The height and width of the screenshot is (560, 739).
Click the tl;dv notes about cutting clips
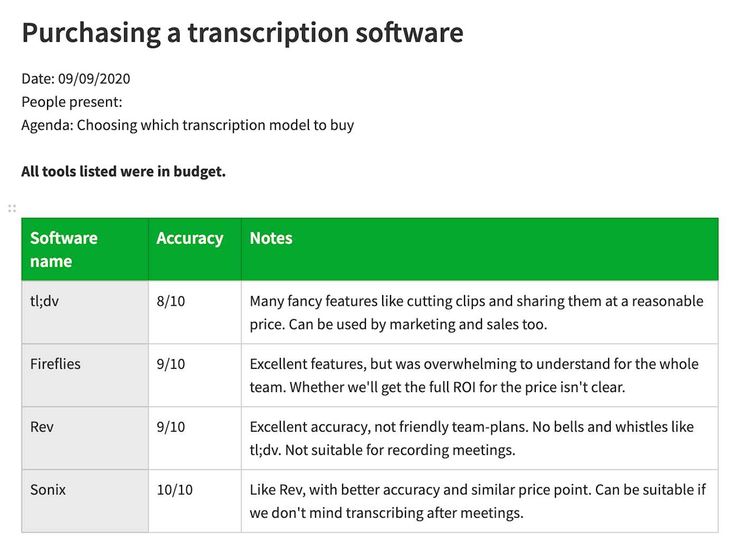pos(477,312)
